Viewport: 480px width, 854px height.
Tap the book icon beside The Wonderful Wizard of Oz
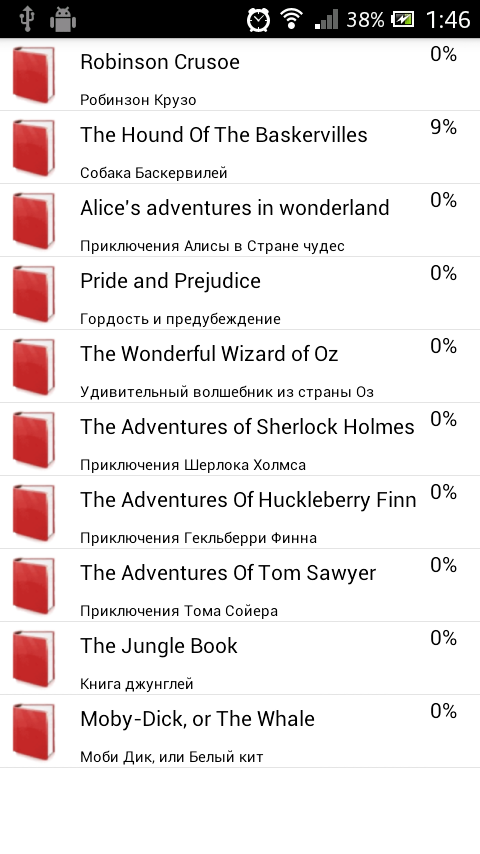(34, 367)
